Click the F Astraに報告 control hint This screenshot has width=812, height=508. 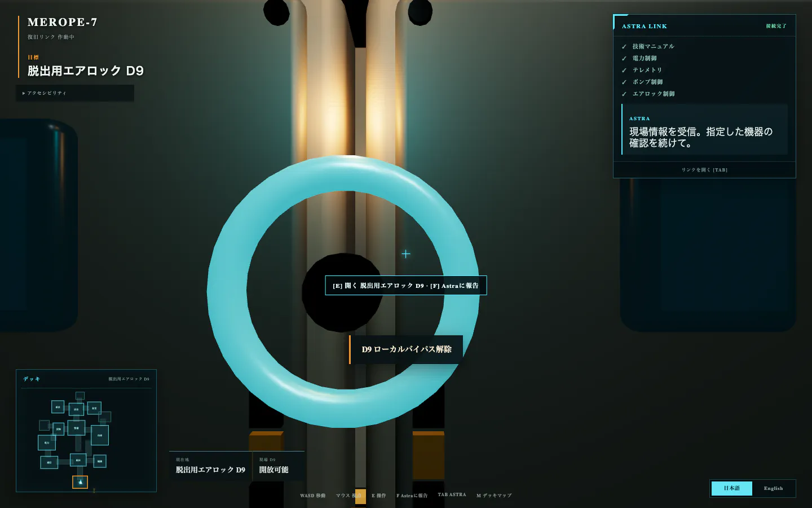pos(412,496)
